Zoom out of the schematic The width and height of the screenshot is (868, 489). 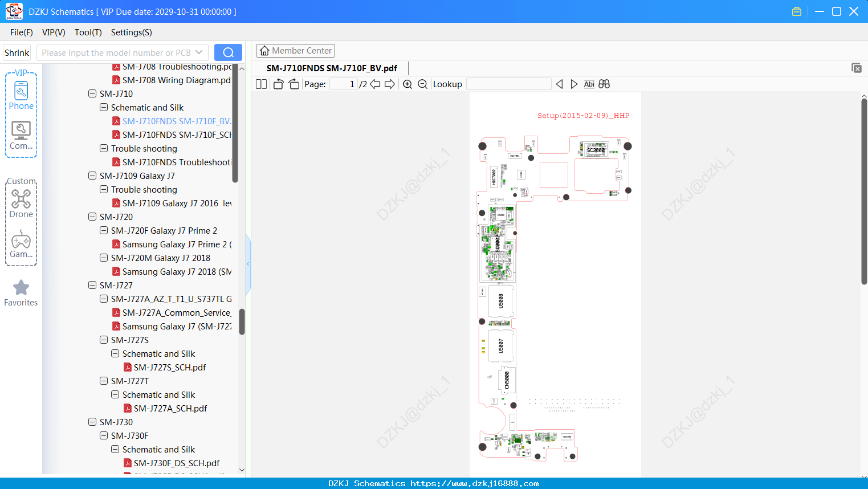click(422, 84)
